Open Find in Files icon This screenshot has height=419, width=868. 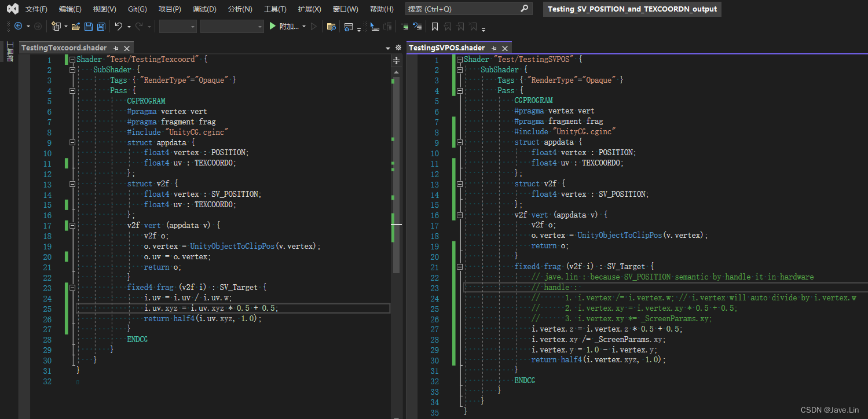(x=331, y=27)
